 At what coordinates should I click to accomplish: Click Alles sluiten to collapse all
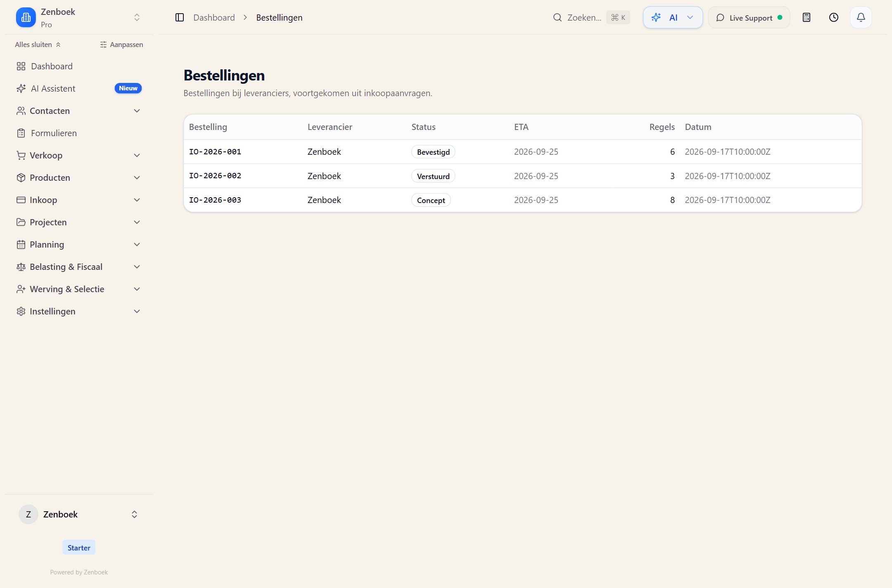pyautogui.click(x=38, y=45)
